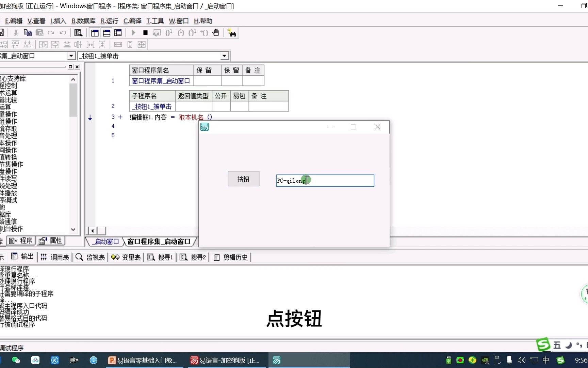This screenshot has width=588, height=368.
Task: Open Microsoft Edge from the taskbar
Action: click(x=93, y=360)
